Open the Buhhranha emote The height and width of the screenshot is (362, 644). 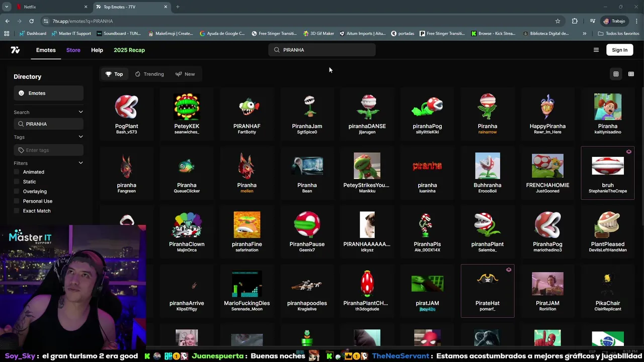487,173
